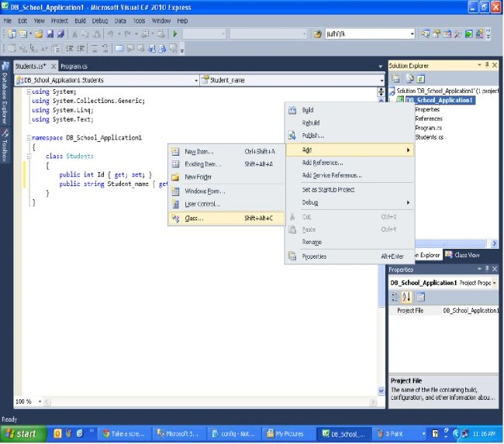Viewport: 504px width, 444px height.
Task: Click the Next Bookmark icon
Action: [141, 49]
